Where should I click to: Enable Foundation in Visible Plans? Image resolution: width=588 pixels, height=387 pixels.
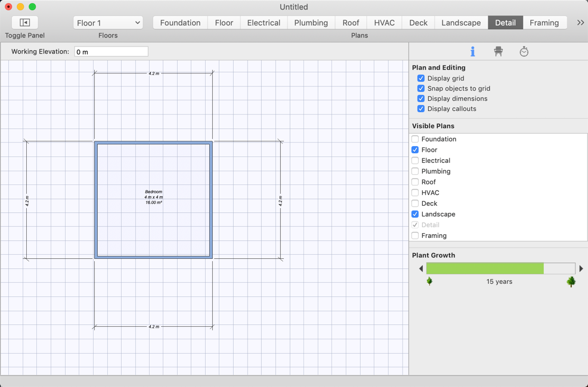[415, 139]
